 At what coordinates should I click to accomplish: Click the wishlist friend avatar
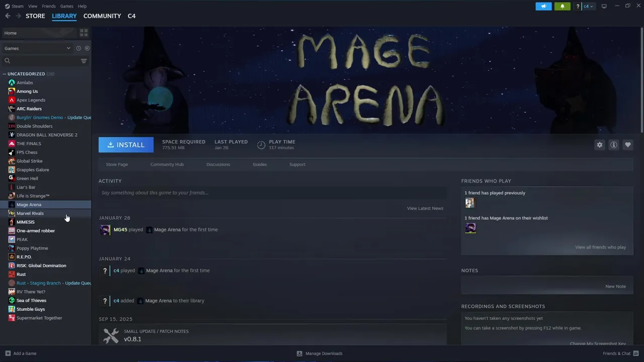click(470, 228)
